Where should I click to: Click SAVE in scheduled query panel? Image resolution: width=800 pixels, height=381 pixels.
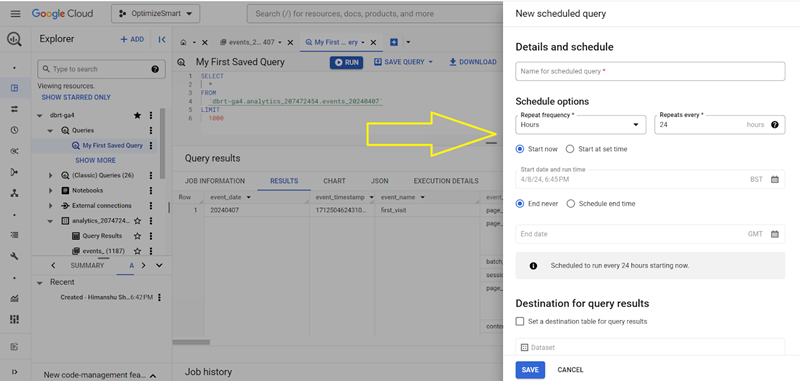[x=530, y=370]
